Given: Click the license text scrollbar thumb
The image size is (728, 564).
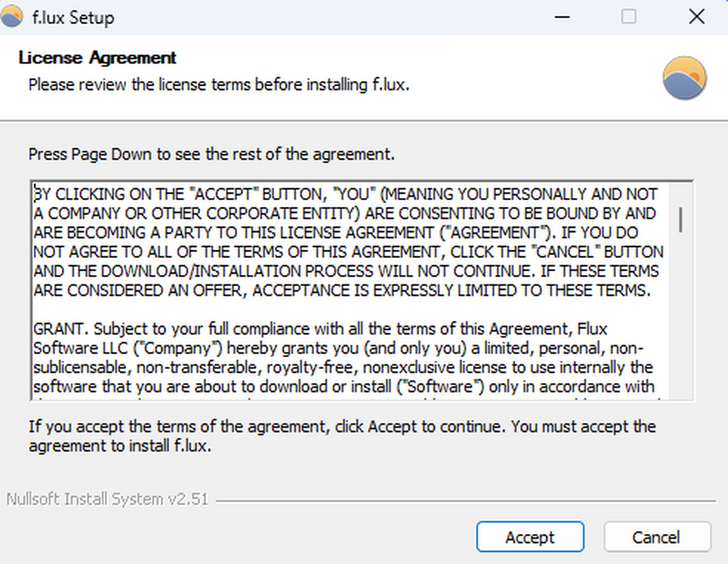Looking at the screenshot, I should point(681,219).
